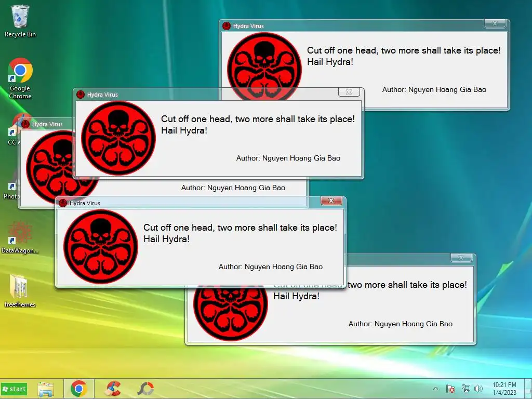The height and width of the screenshot is (399, 532).
Task: Click "Author: Nguyen Hoang Gia Bao" in bottom-right window
Action: 401,324
